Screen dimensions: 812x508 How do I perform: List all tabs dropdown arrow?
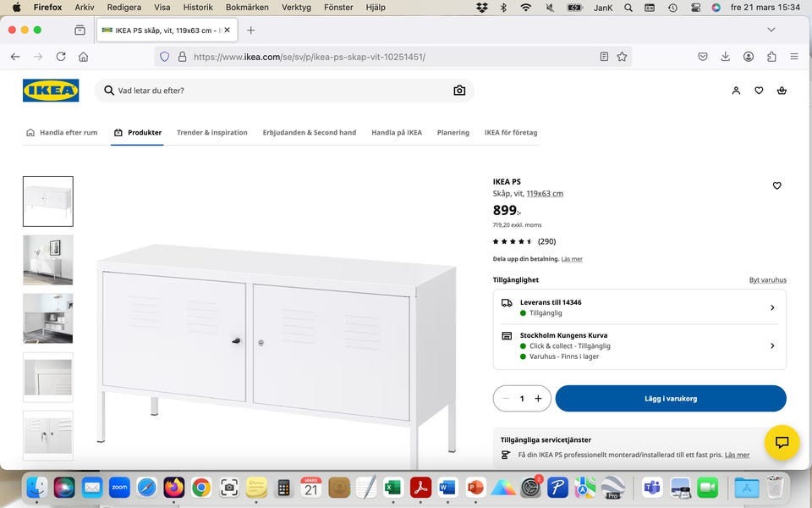tap(771, 30)
